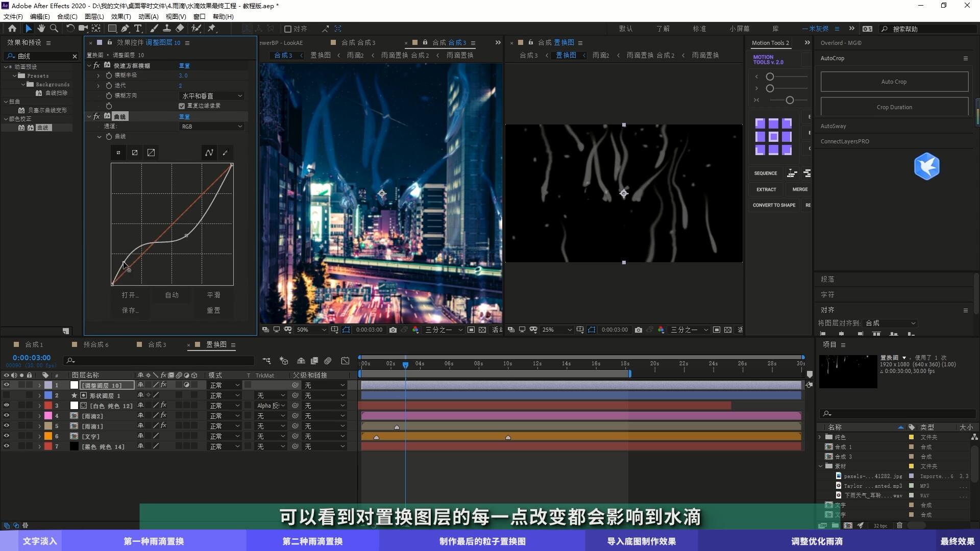Open the 模糊方向 水平和垂直 dropdown

[211, 96]
